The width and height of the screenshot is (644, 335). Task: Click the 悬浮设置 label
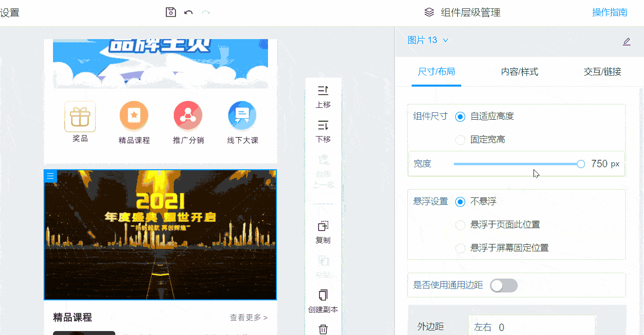point(430,201)
